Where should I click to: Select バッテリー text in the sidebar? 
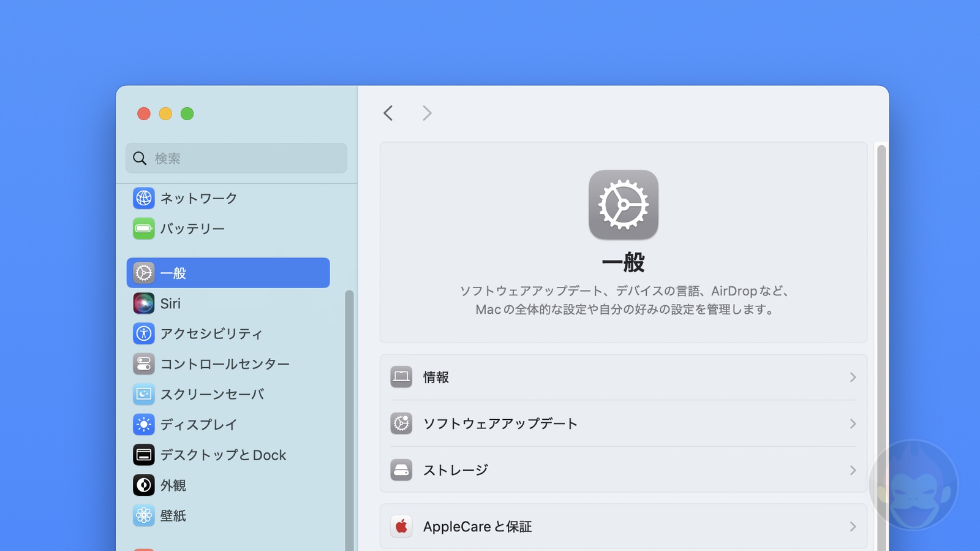(x=192, y=229)
